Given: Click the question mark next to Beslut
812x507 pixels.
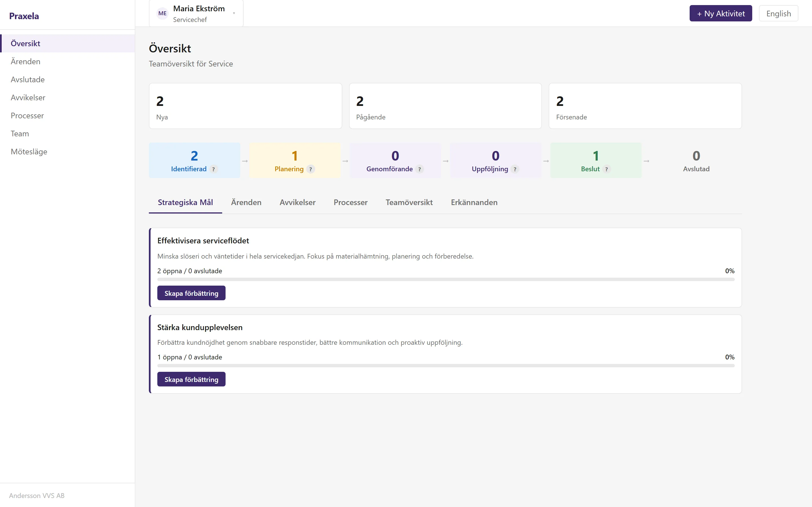Looking at the screenshot, I should (606, 169).
